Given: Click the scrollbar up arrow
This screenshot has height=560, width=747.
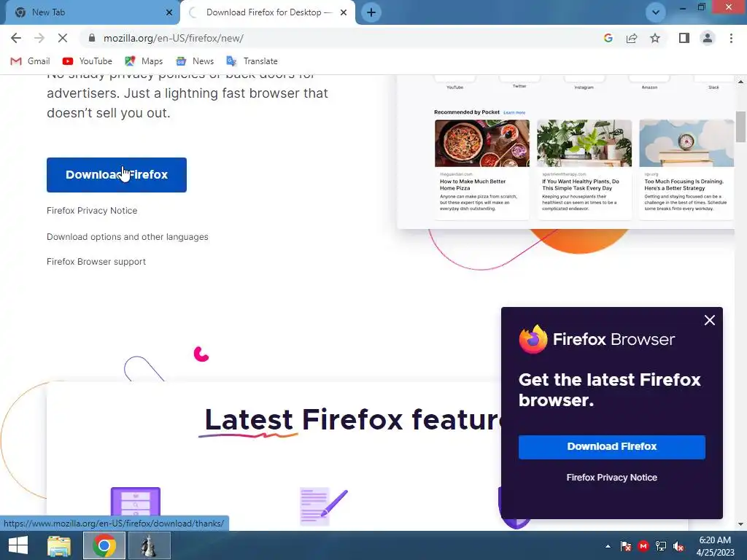Looking at the screenshot, I should pyautogui.click(x=740, y=82).
